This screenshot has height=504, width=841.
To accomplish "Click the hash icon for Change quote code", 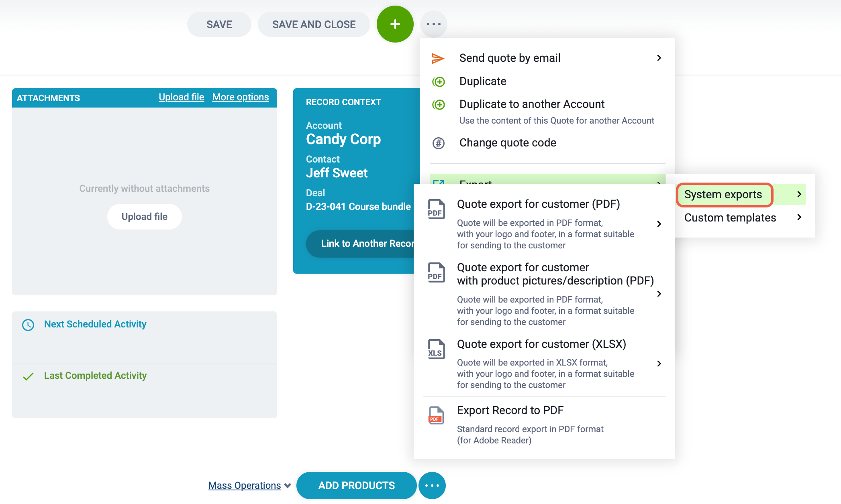I will (438, 143).
